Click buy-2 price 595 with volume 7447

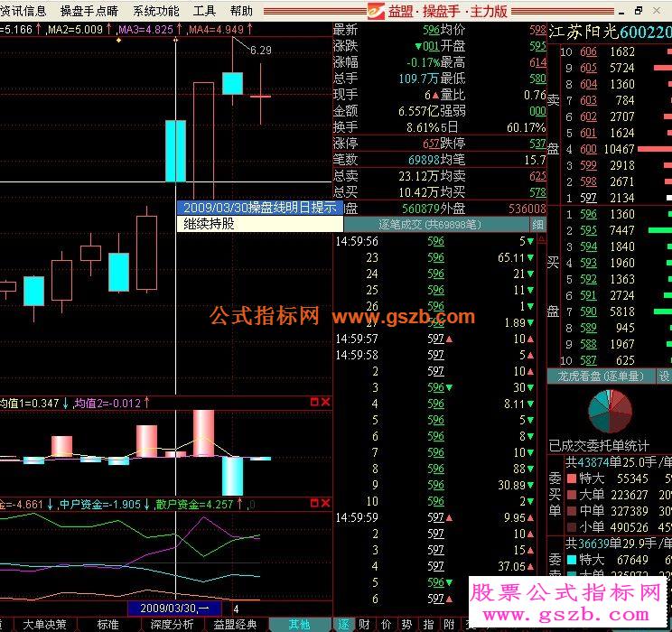[x=588, y=230]
